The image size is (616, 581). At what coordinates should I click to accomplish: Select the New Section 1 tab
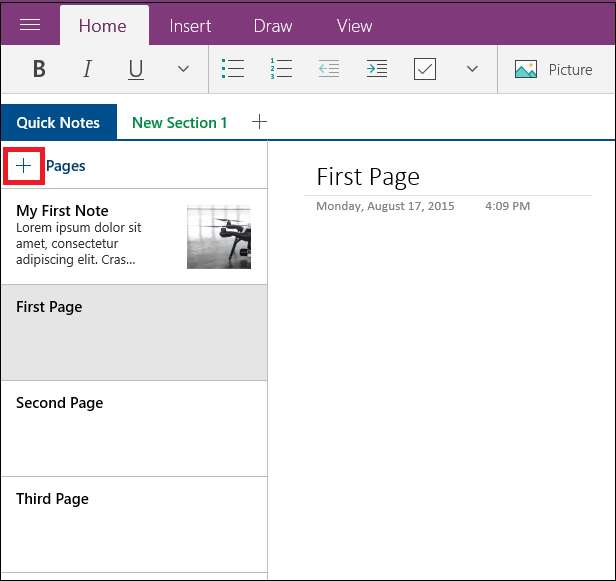[179, 122]
